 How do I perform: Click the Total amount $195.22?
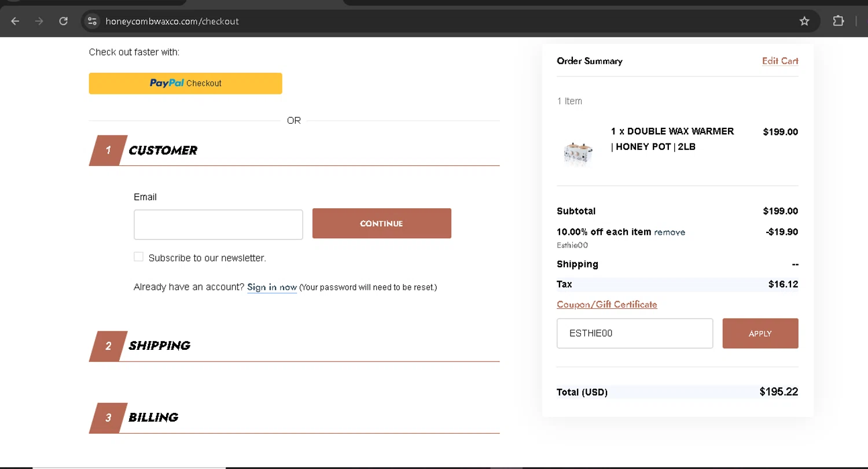(778, 392)
